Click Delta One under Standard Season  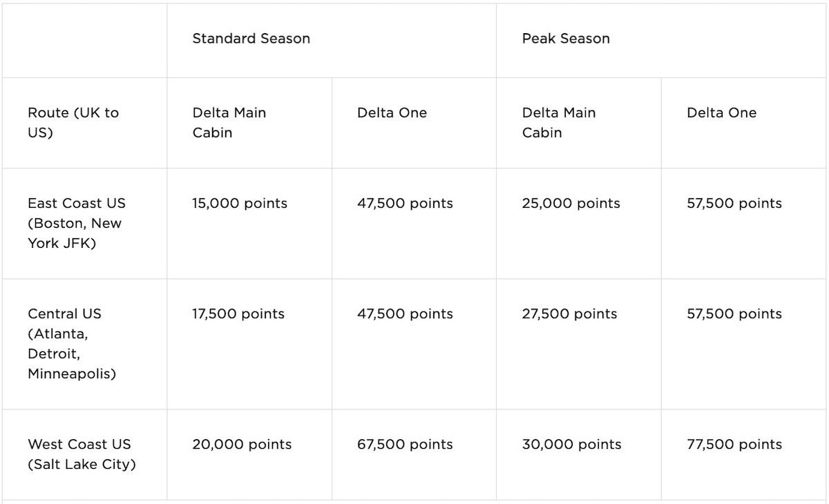point(392,113)
